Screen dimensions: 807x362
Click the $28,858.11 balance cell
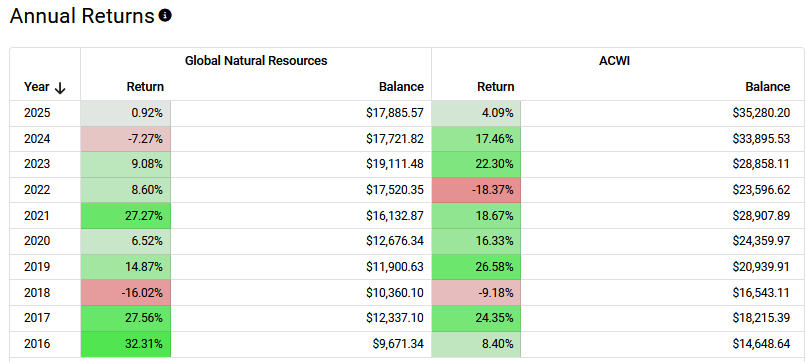(x=662, y=164)
